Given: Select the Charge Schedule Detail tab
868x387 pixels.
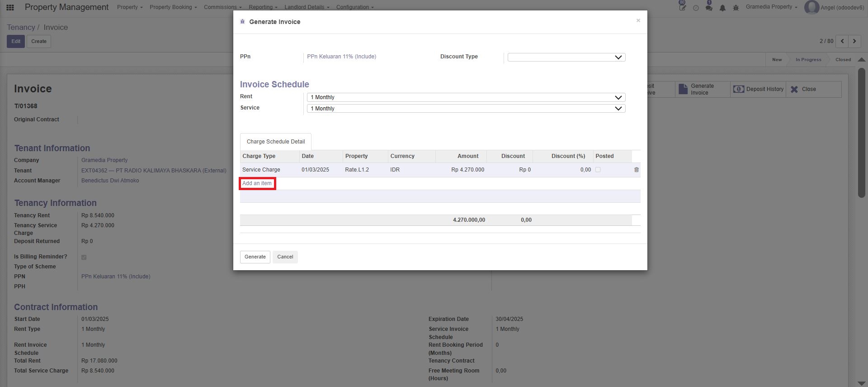Looking at the screenshot, I should coord(276,142).
